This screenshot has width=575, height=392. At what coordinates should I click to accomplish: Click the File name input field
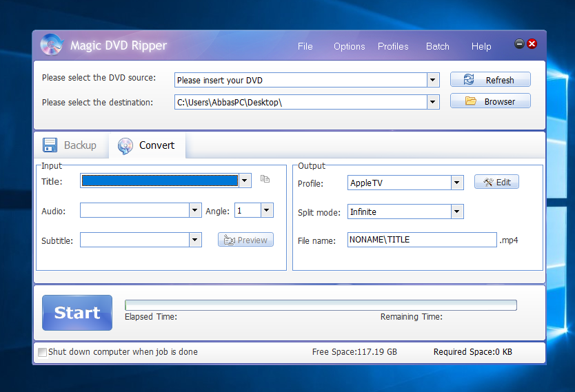[x=422, y=240]
